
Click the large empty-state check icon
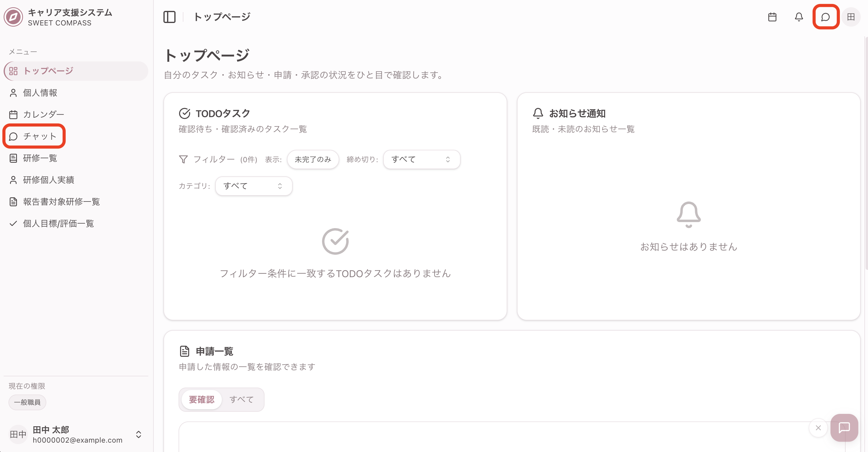[335, 241]
